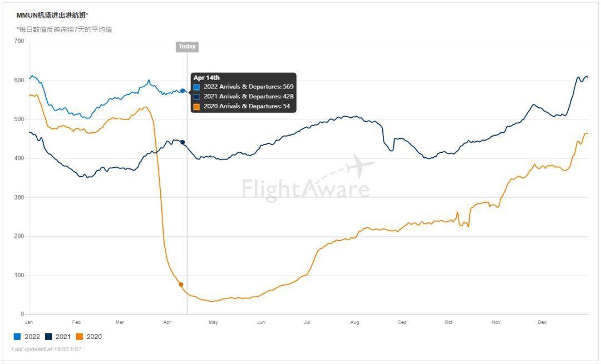Click the orange 2020 data point marker
Image resolution: width=601 pixels, height=364 pixels.
(181, 285)
